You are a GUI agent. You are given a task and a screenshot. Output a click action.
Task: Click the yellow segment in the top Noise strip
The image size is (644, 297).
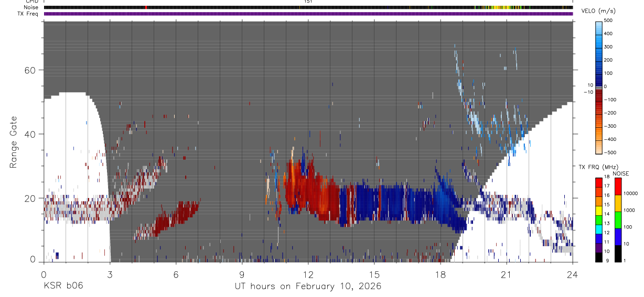(500, 7)
